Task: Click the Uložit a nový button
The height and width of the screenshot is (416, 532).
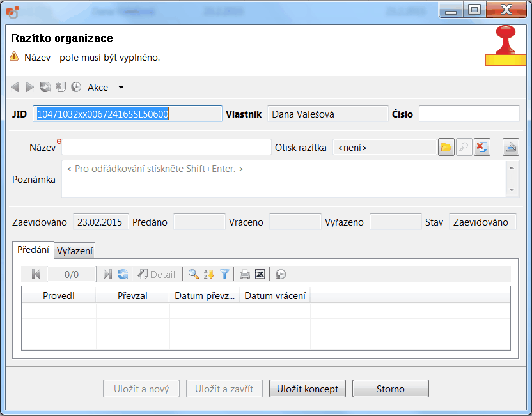Action: (x=141, y=389)
